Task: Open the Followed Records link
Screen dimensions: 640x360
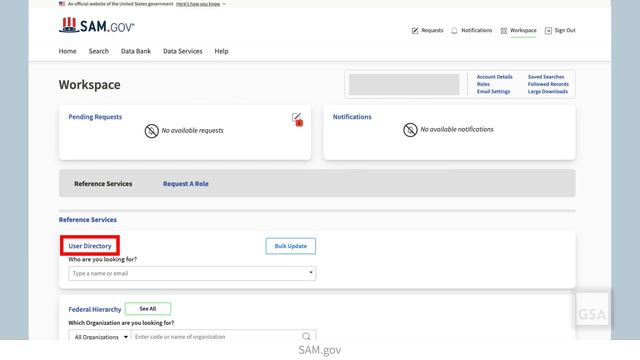Action: point(548,84)
